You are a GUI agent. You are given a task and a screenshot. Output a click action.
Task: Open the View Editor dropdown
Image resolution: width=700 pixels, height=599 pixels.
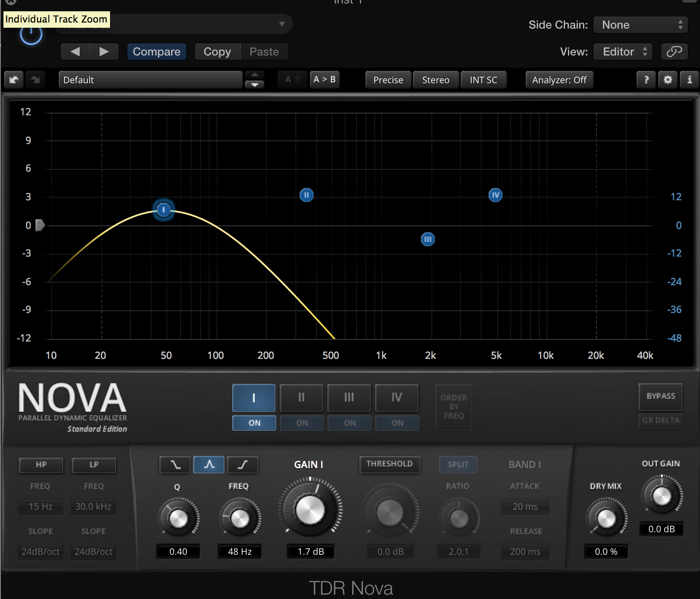(x=624, y=52)
